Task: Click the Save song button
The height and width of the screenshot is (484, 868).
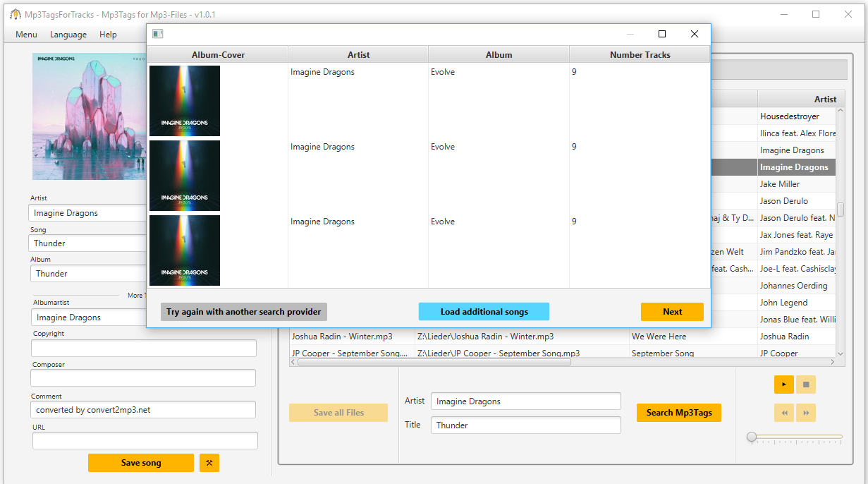Action: point(141,463)
